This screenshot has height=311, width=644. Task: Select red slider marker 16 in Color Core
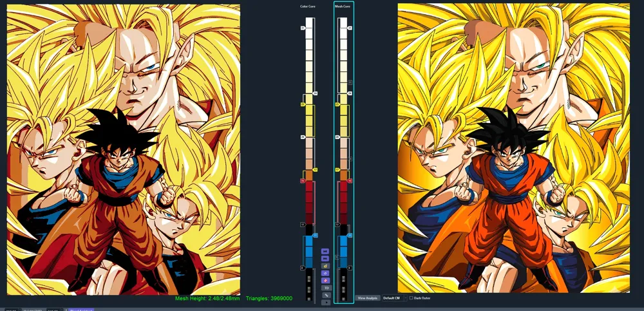click(303, 181)
